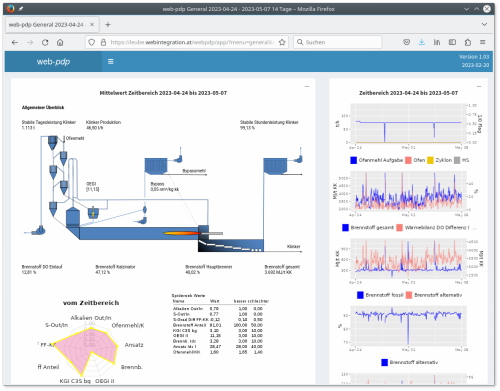Click the web-pdp logo link
Viewport: 500px width, 391px height.
[53, 62]
